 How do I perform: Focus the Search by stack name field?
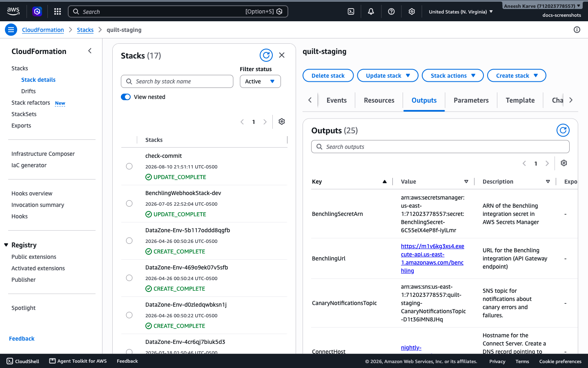177,81
